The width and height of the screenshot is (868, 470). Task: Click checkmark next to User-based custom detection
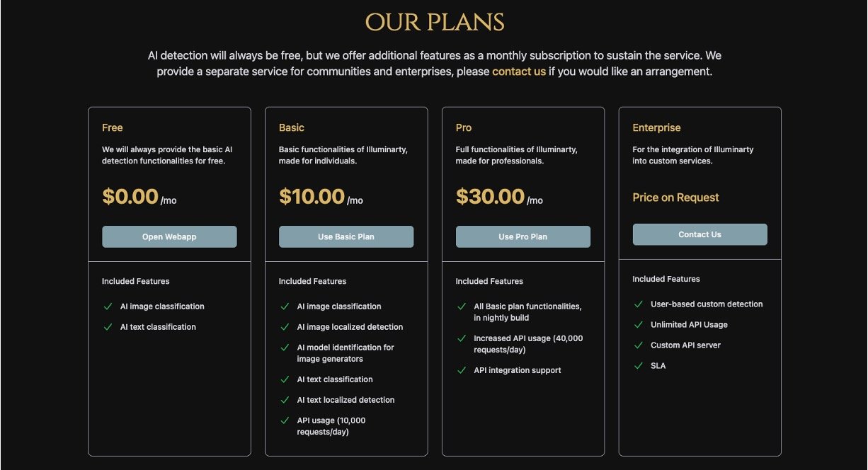(x=639, y=304)
